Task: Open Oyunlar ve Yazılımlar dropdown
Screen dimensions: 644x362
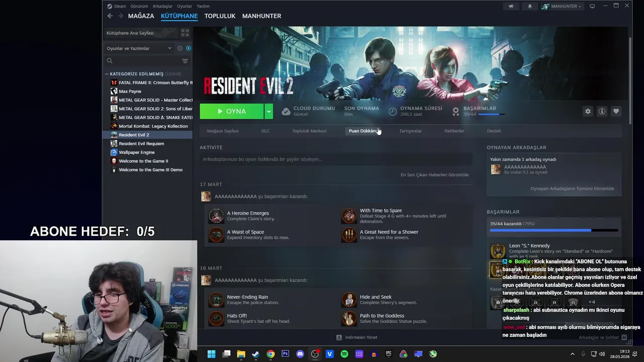Action: point(139,48)
